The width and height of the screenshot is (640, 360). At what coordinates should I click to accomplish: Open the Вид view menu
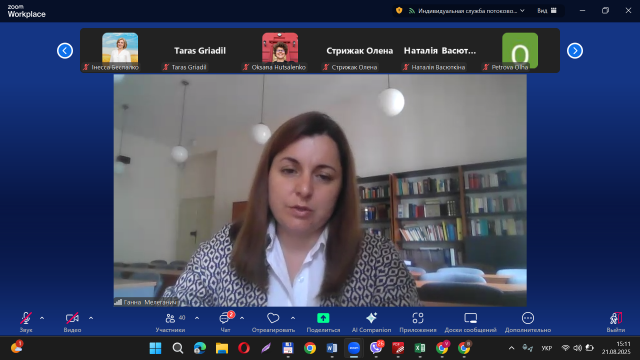[547, 11]
